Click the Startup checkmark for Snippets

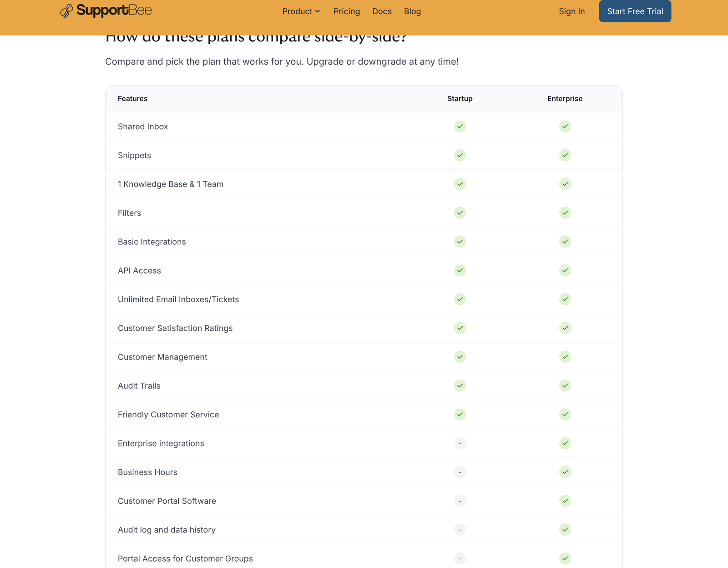pos(460,155)
